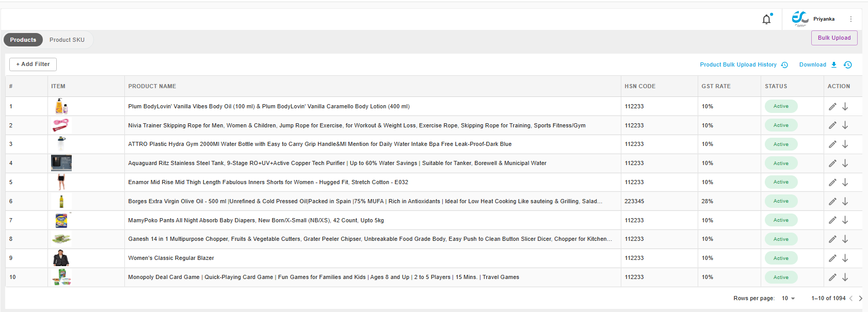Open the notifications bell
Screen dimensions: 868x312
[x=766, y=20]
